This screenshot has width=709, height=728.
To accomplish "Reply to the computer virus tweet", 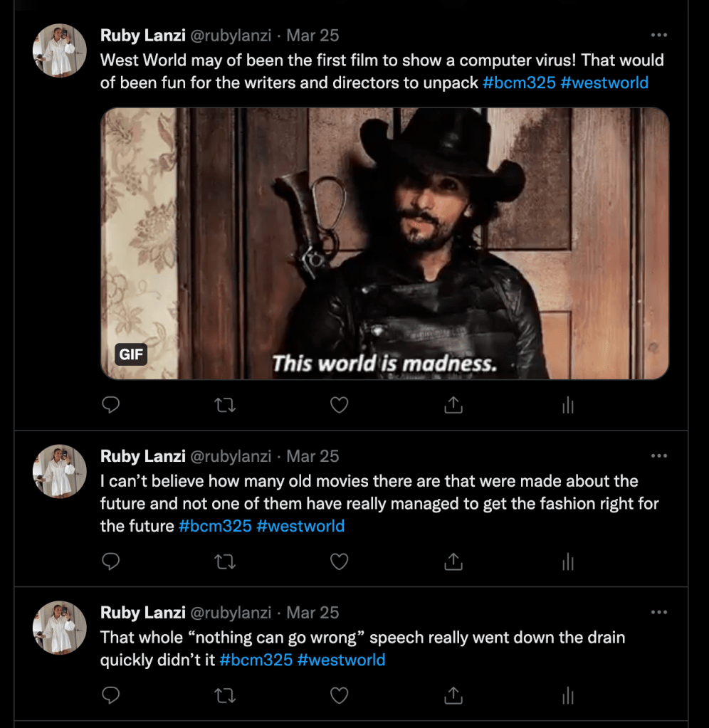I will click(x=110, y=405).
